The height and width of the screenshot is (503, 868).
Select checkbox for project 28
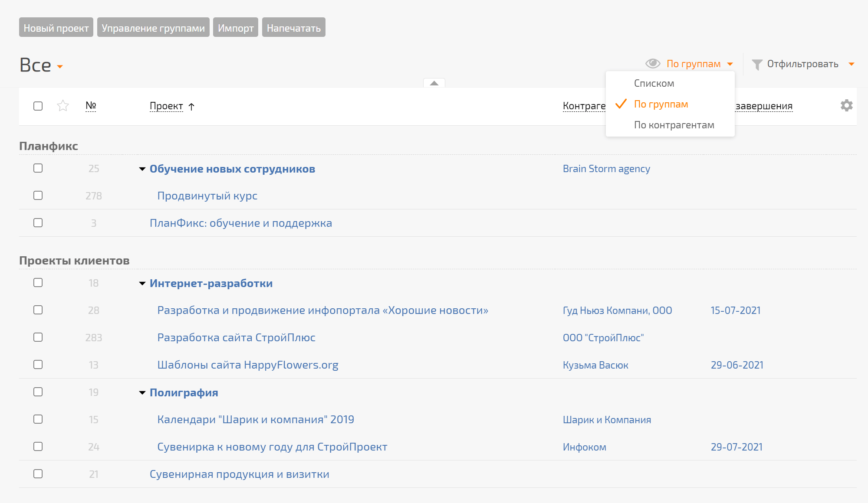point(38,310)
